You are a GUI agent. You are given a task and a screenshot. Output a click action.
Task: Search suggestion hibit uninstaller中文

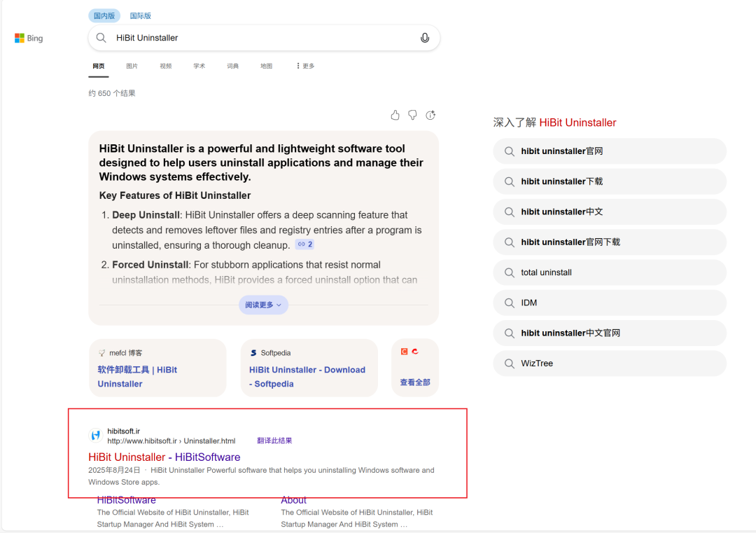tap(610, 212)
